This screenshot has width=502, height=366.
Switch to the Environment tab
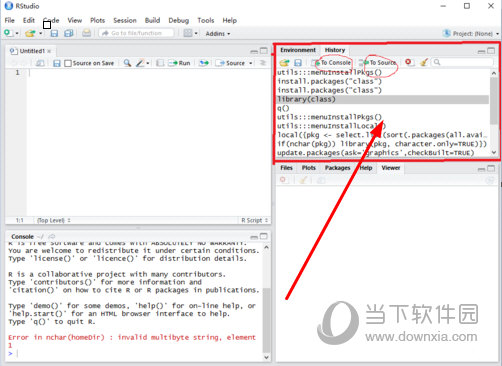[298, 50]
